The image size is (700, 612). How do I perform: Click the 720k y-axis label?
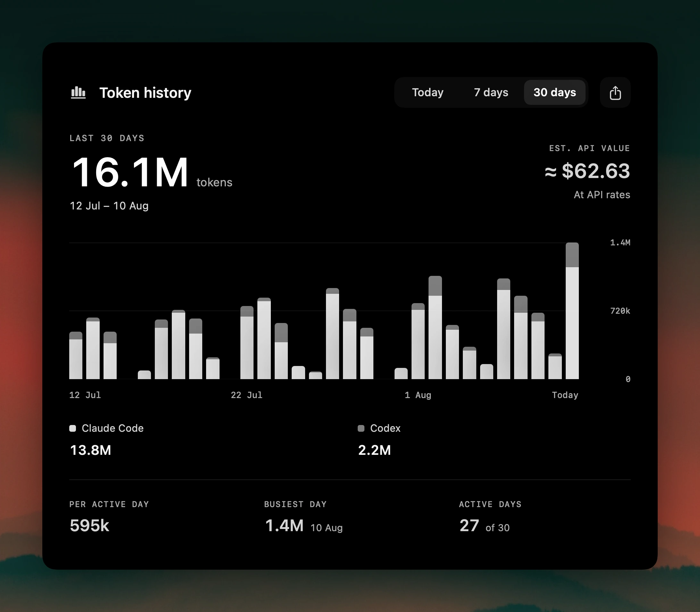click(620, 311)
